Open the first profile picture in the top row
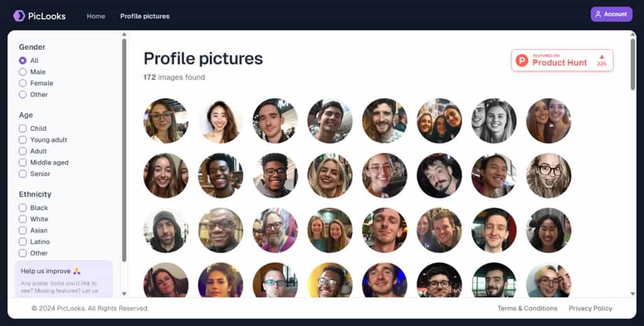The width and height of the screenshot is (644, 326). [x=165, y=121]
